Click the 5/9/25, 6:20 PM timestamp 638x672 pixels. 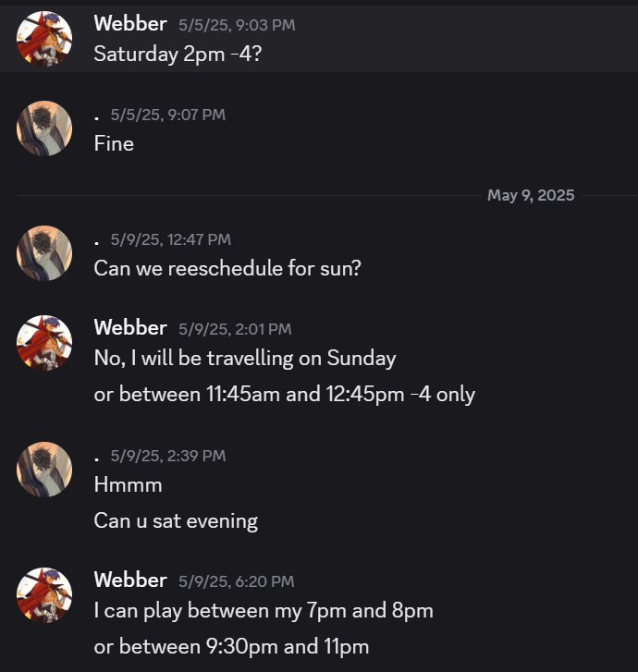(x=237, y=581)
